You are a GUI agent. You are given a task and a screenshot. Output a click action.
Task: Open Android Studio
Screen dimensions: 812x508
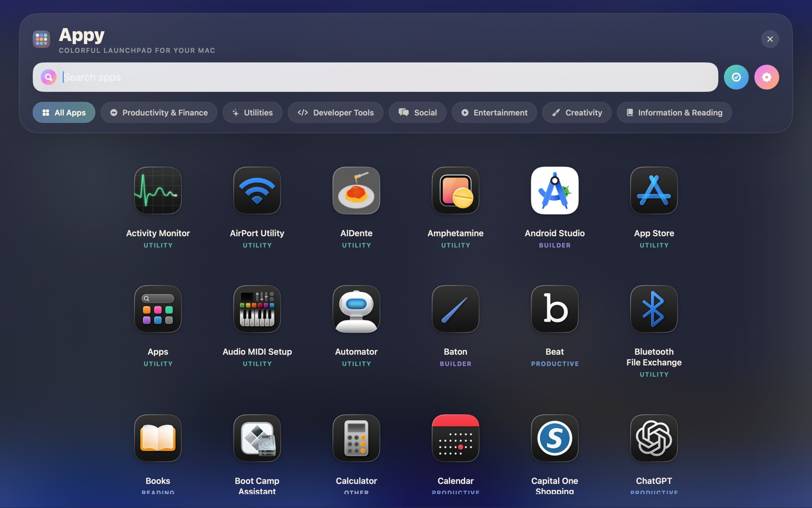click(x=555, y=190)
